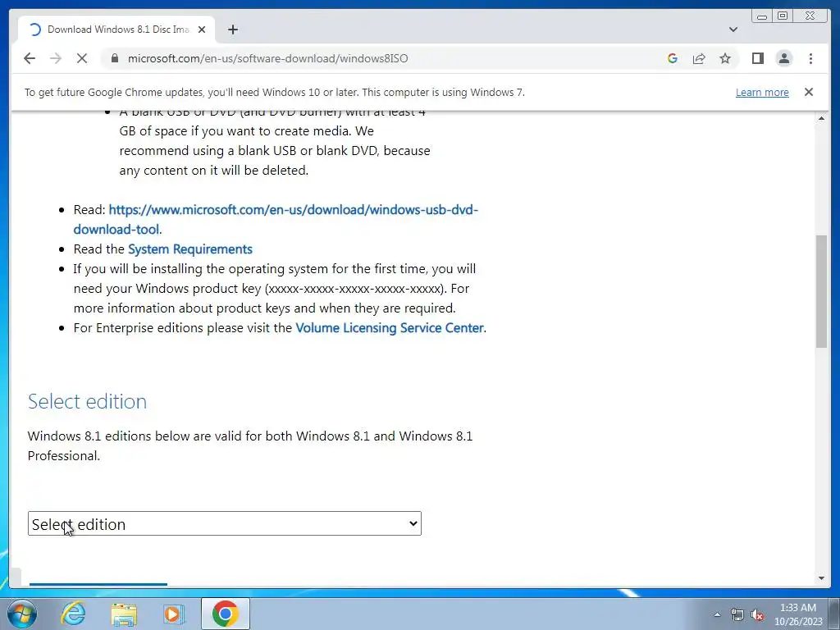
Task: Open the System Requirements link
Action: pyautogui.click(x=190, y=249)
